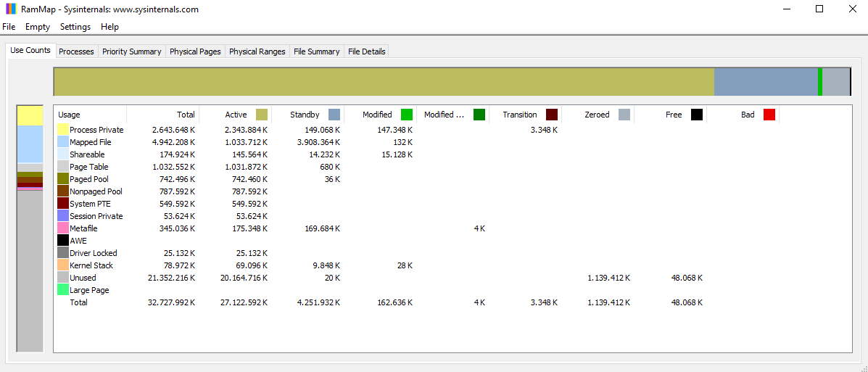
Task: Sort by the Usage column header
Action: pyautogui.click(x=90, y=115)
